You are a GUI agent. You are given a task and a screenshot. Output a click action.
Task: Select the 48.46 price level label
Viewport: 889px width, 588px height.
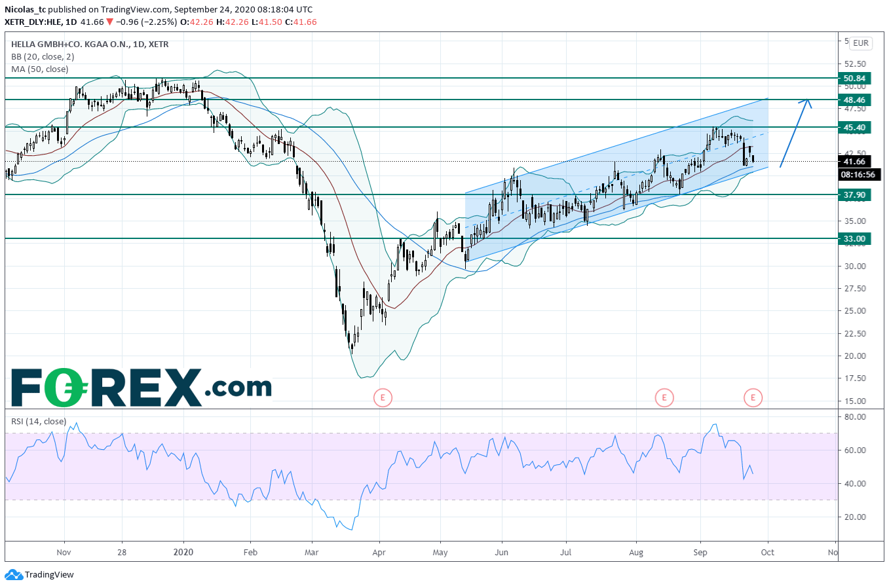pos(854,100)
